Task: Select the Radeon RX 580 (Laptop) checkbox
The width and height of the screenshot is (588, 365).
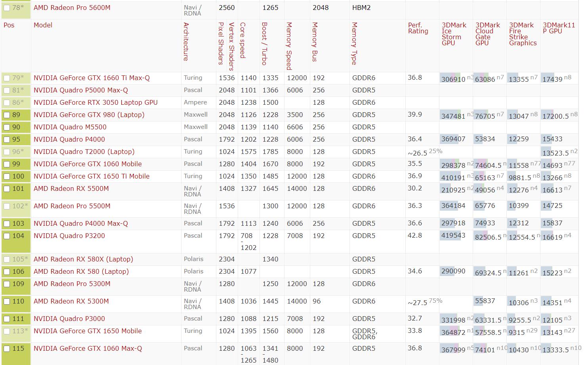Action: pyautogui.click(x=7, y=272)
